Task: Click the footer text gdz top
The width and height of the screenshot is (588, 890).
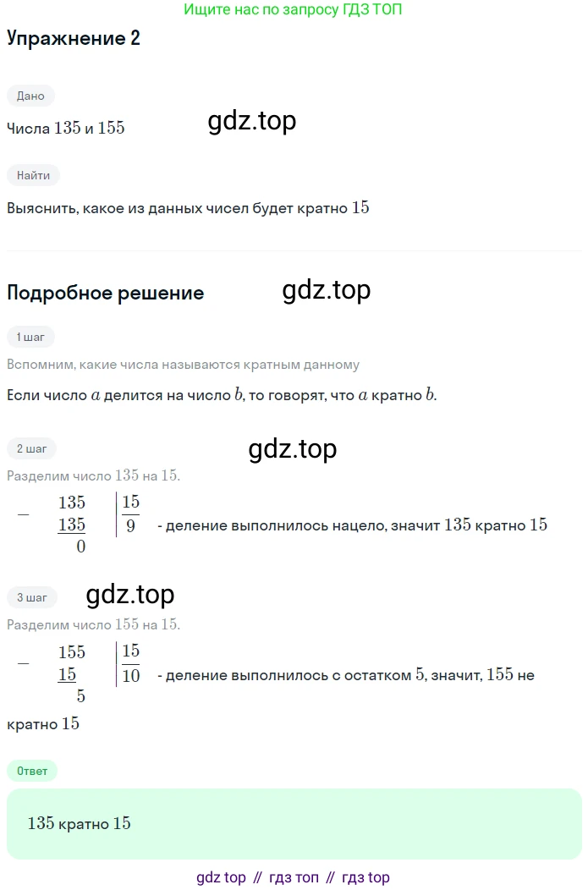Action: [221, 877]
